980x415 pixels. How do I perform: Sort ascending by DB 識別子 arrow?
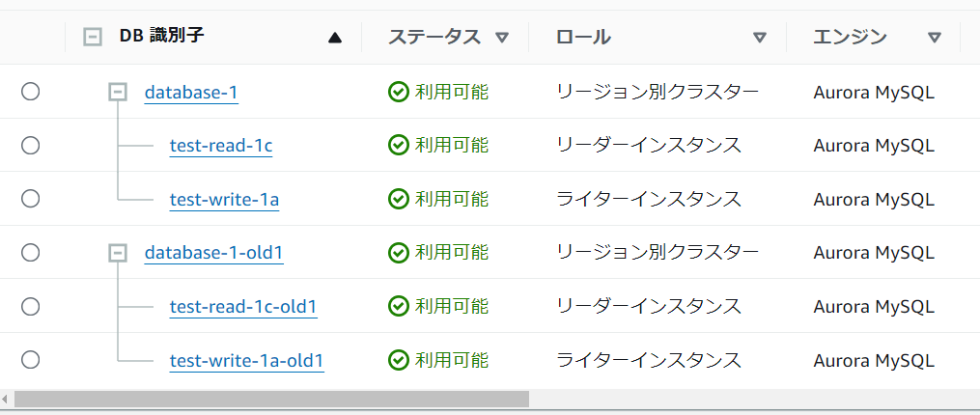coord(334,38)
